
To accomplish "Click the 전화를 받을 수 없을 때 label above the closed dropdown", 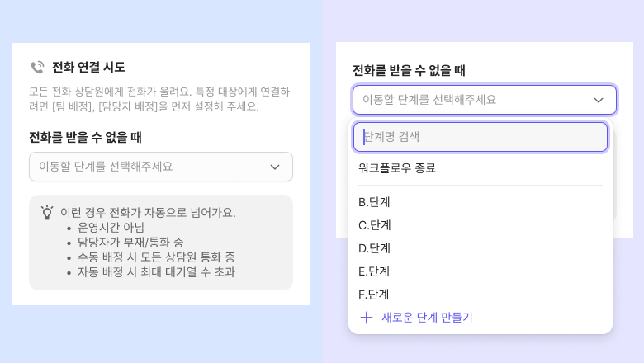I will (86, 138).
